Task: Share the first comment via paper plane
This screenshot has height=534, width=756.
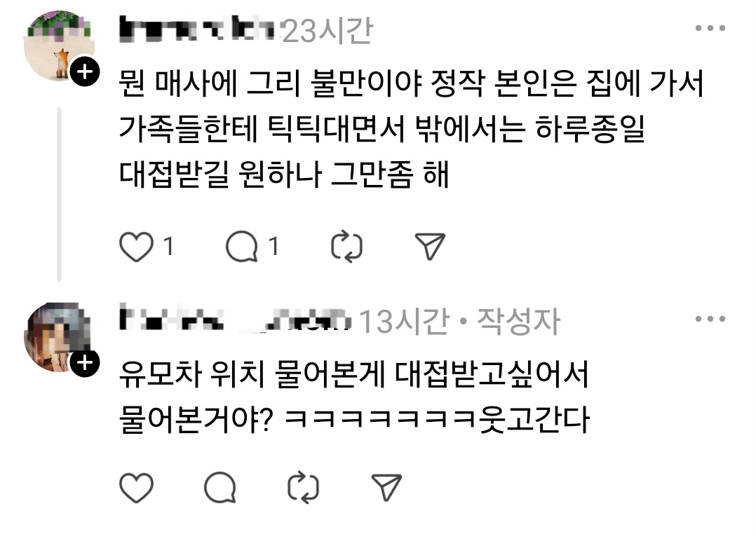Action: pos(430,247)
